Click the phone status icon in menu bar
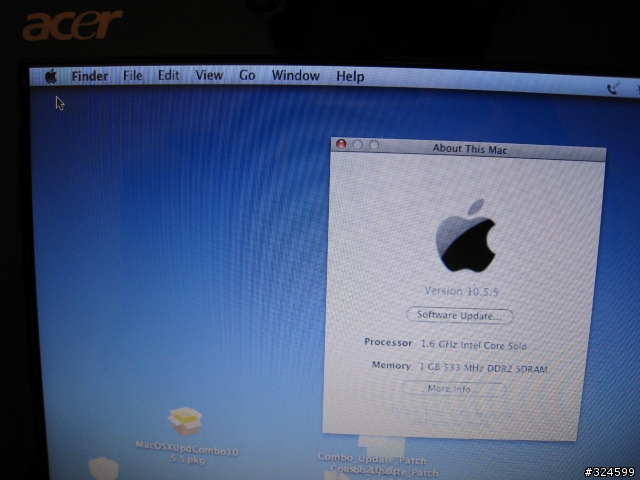This screenshot has height=480, width=640. click(x=613, y=88)
